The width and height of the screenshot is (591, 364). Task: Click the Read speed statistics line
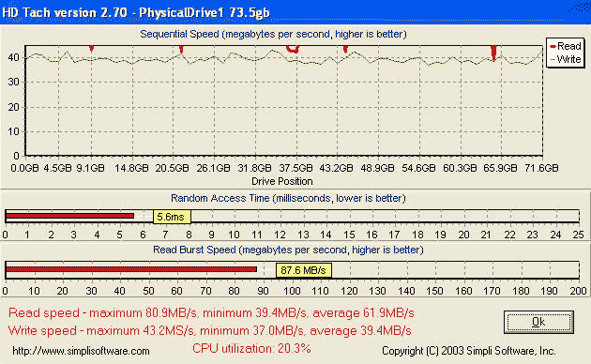(x=211, y=312)
